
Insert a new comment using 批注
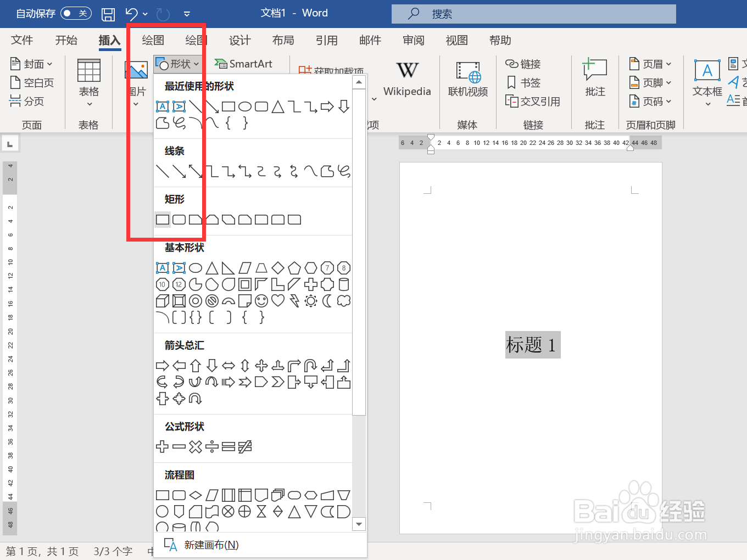(595, 77)
